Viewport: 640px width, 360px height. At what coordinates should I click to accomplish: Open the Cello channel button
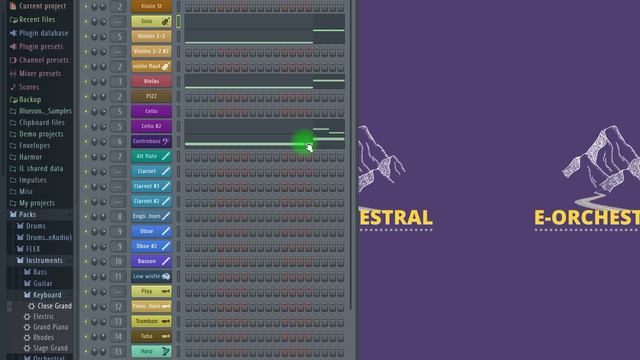coord(151,111)
